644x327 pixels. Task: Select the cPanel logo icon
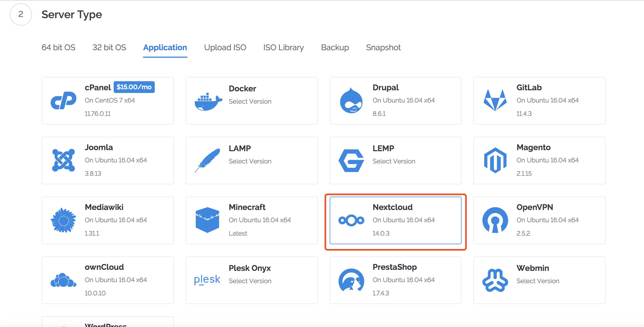tap(63, 100)
